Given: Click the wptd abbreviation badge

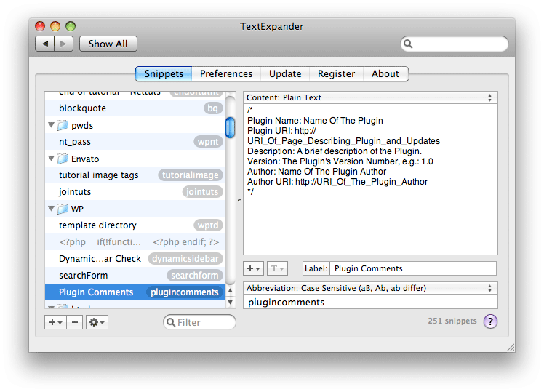Looking at the screenshot, I should click(x=208, y=225).
